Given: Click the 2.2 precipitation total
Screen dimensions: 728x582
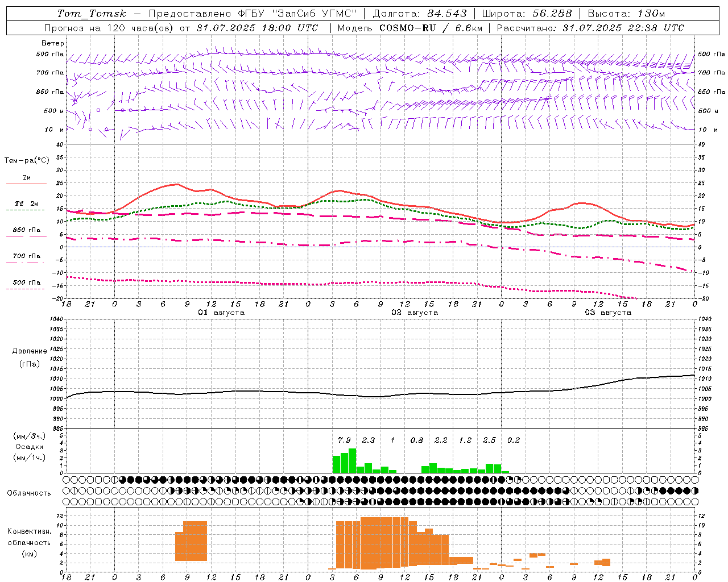Looking at the screenshot, I should [441, 440].
